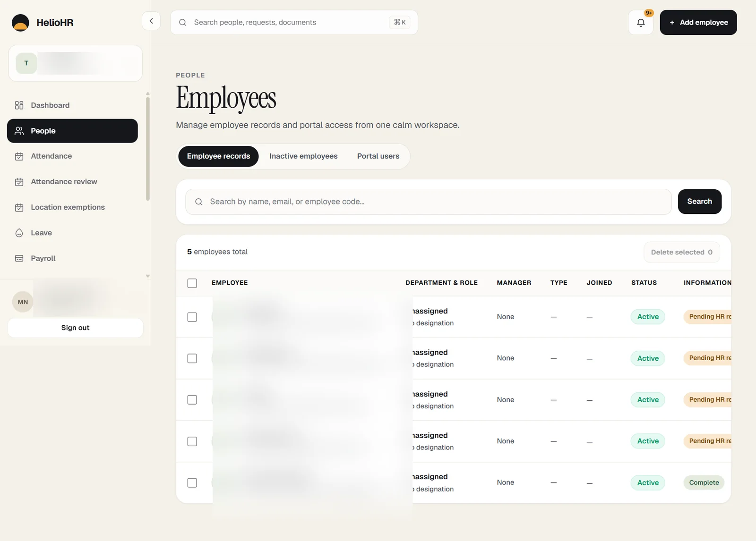
Task: Check the second employee row checkbox
Action: coord(192,358)
